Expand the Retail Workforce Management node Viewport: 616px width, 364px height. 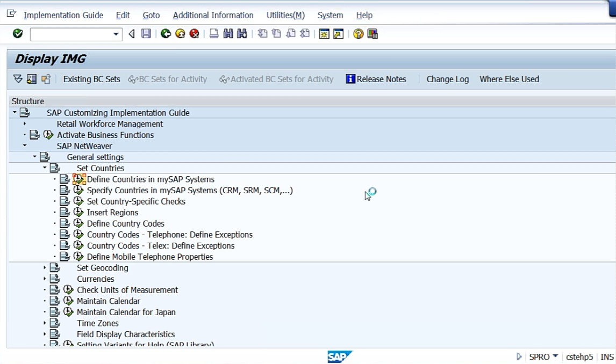tap(25, 123)
